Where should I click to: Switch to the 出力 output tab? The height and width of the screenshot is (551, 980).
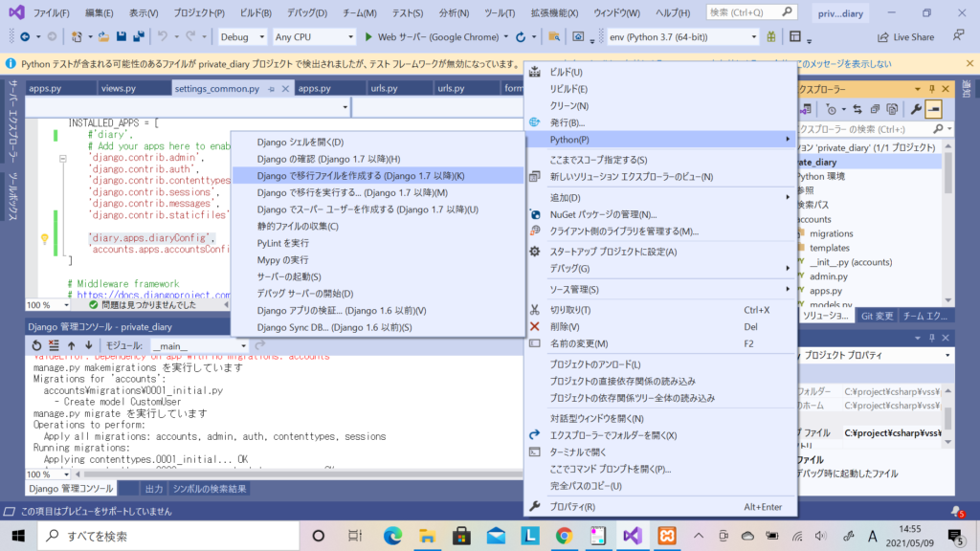[154, 489]
